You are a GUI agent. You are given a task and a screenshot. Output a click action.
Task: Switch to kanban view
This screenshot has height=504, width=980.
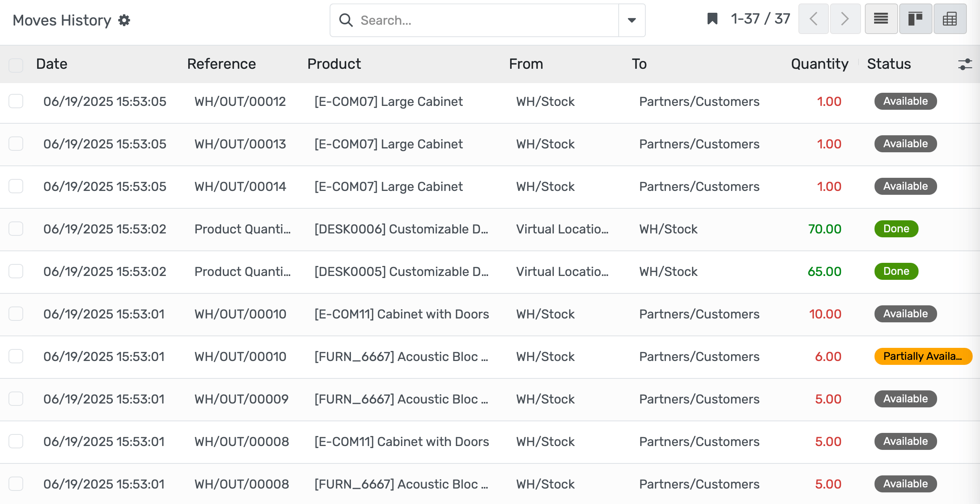pyautogui.click(x=915, y=18)
